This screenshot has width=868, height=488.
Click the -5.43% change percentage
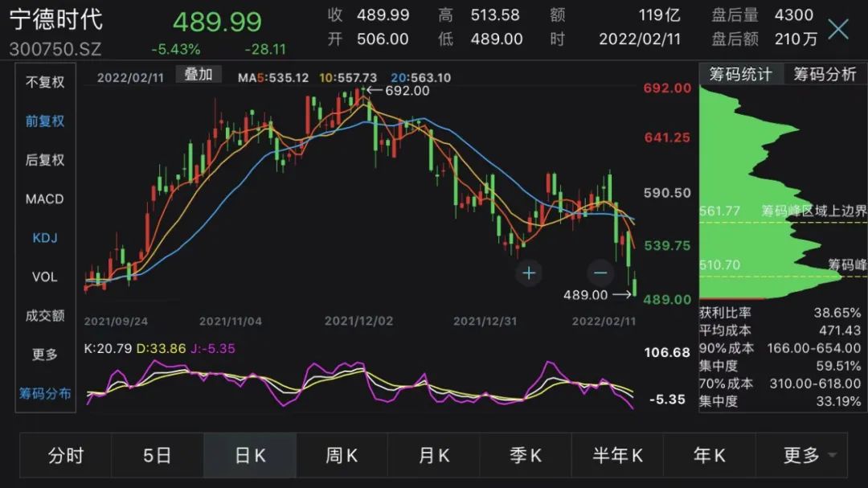(175, 49)
